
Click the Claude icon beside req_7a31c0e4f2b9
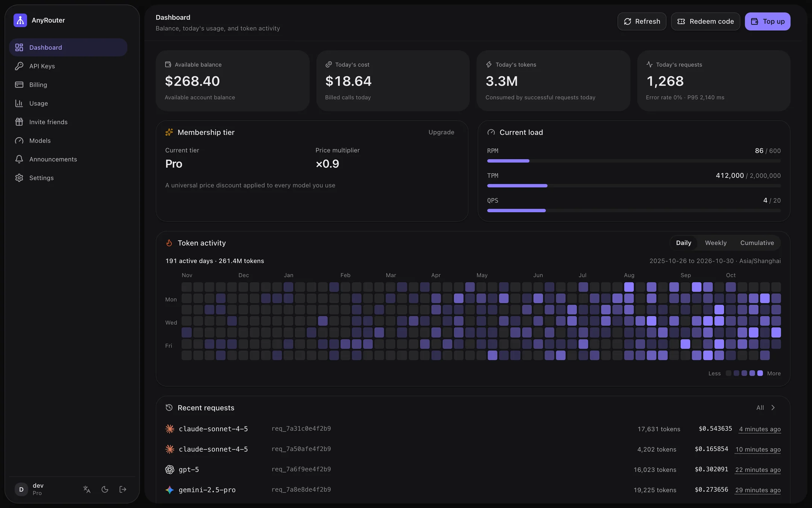(170, 429)
